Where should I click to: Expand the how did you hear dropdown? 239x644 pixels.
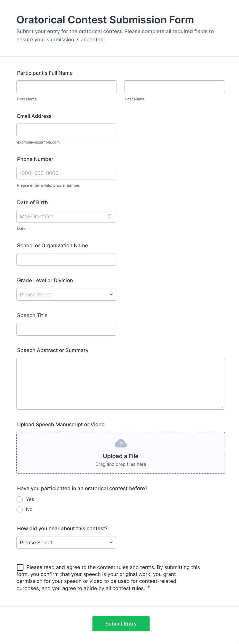[66, 542]
